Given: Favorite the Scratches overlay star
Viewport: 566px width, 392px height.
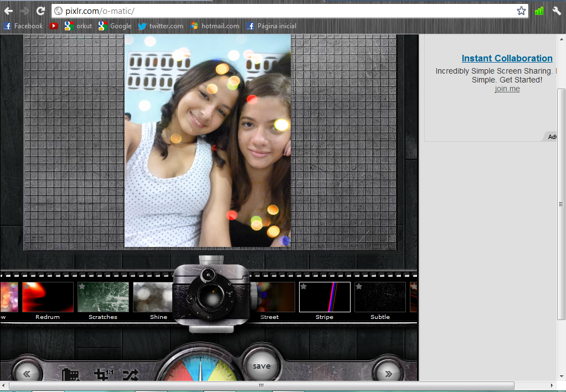Looking at the screenshot, I should [x=82, y=287].
